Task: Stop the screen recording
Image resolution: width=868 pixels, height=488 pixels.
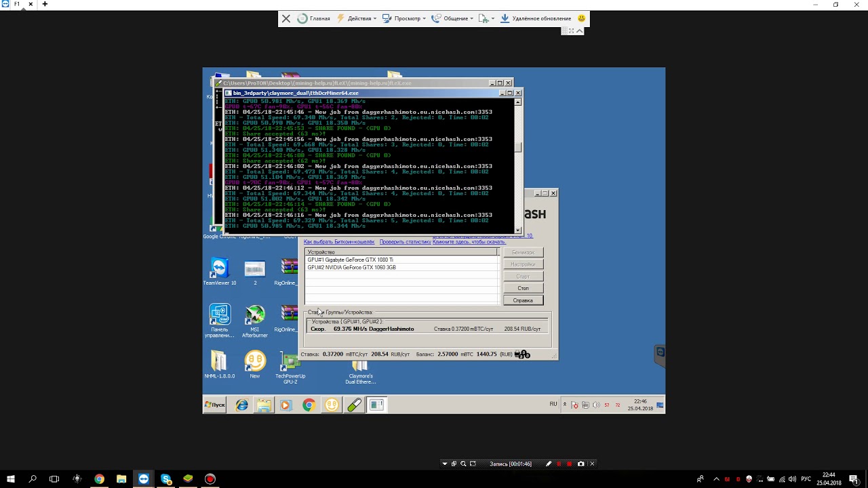Action: coord(569,464)
